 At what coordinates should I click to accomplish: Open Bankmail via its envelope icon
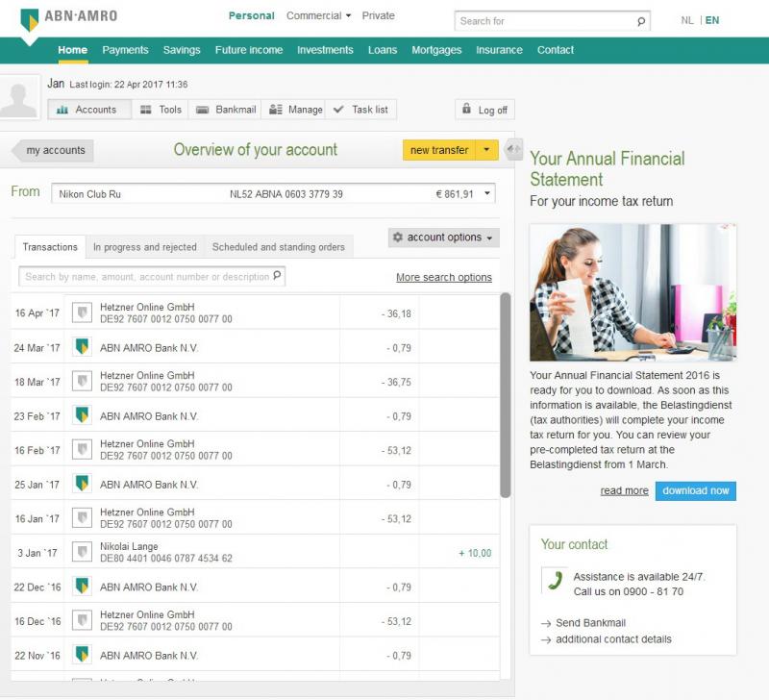point(203,110)
